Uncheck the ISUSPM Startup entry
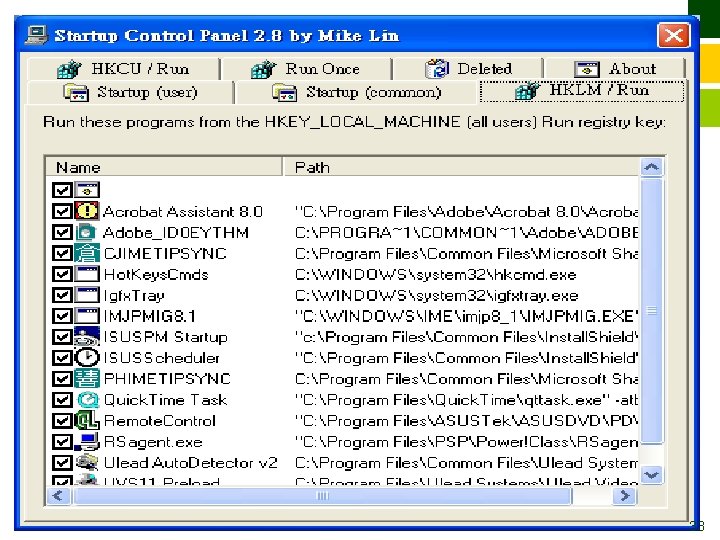Screen dimensions: 720x540 click(x=62, y=337)
